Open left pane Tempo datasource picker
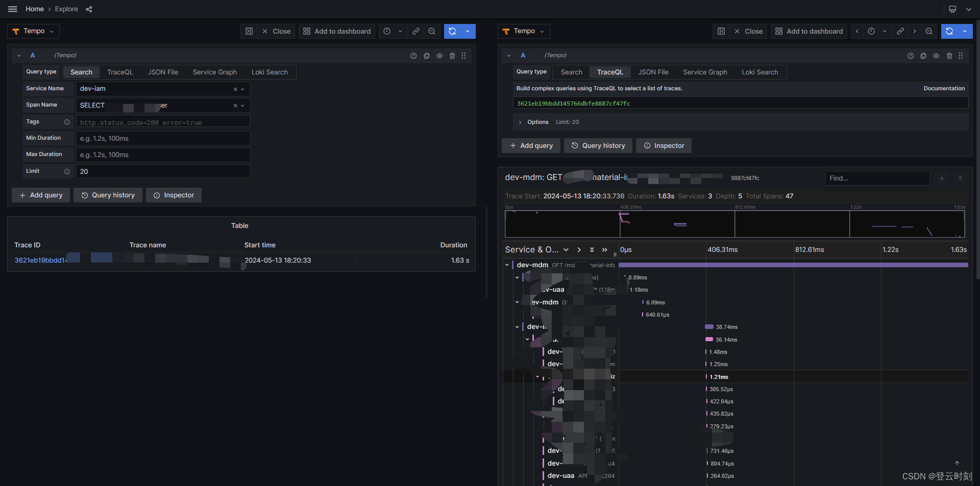Viewport: 980px width, 486px height. pos(34,31)
